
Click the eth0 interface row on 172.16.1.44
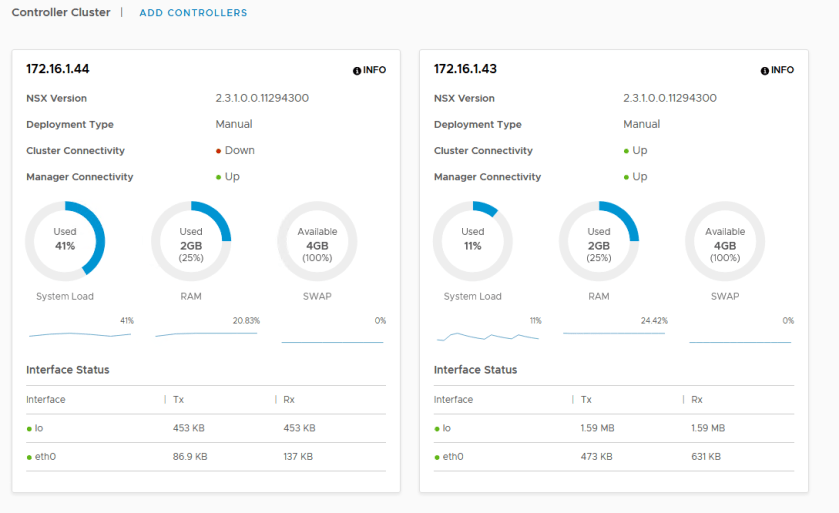point(206,457)
